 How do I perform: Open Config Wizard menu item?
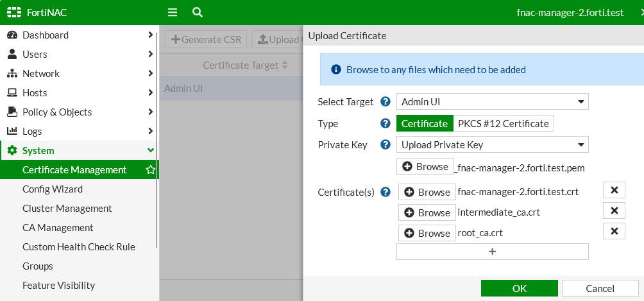point(80,189)
